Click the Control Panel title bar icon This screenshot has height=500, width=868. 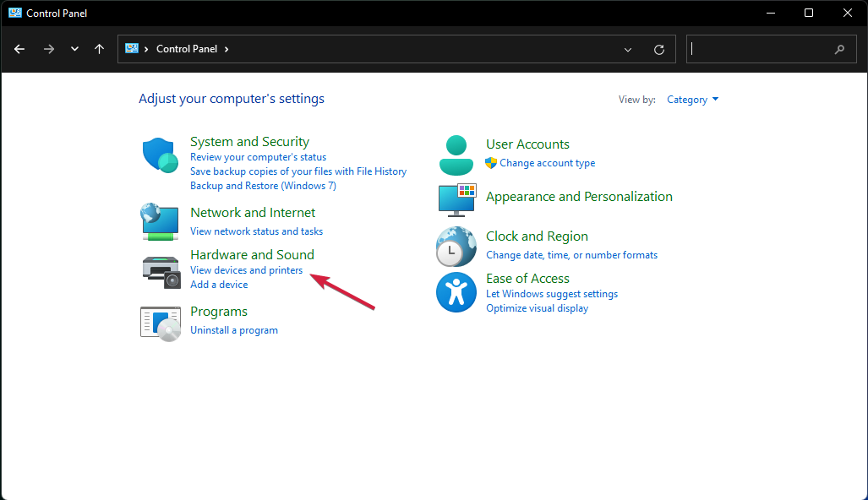tap(15, 13)
